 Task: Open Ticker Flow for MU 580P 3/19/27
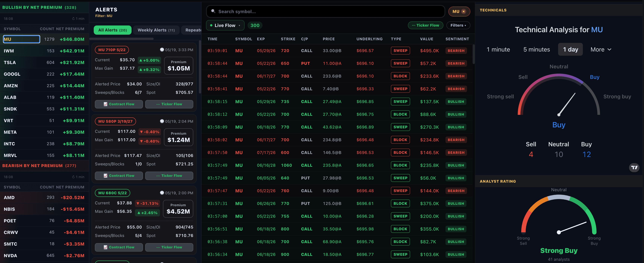coord(169,176)
